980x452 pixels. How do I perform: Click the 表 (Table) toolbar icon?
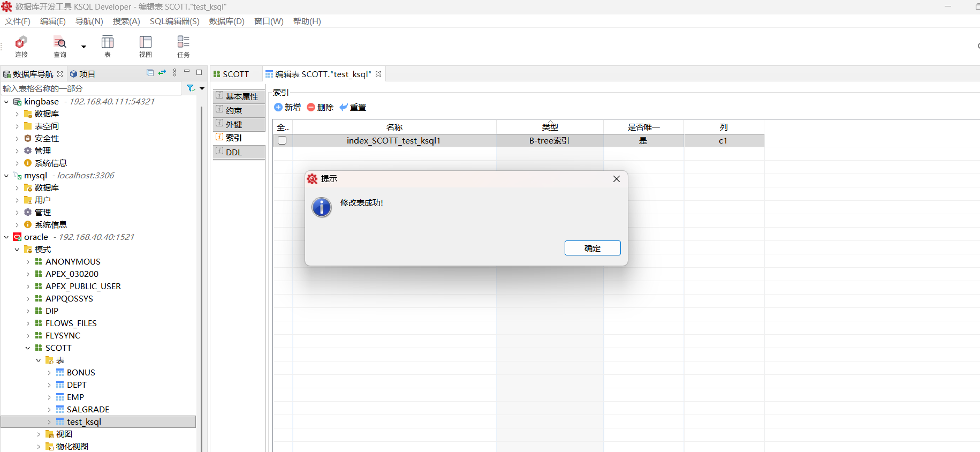click(x=108, y=43)
